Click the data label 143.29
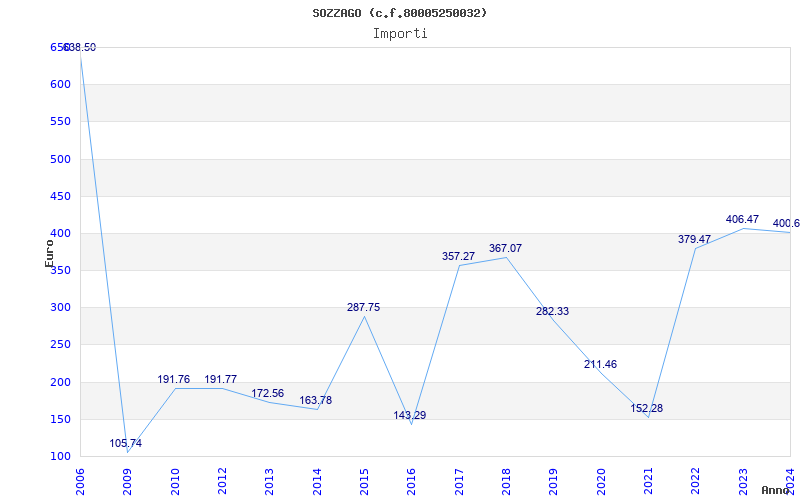Viewport: 800px width, 500px height. [410, 415]
